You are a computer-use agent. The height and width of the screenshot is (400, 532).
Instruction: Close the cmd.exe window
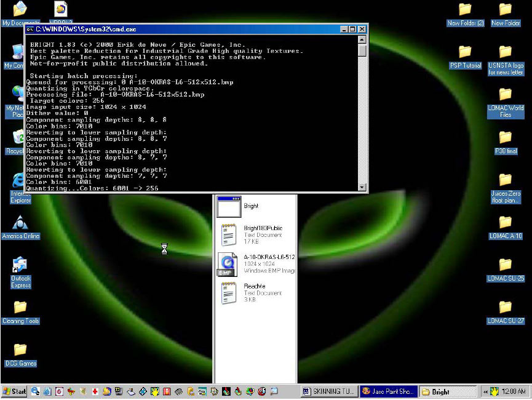[362, 30]
